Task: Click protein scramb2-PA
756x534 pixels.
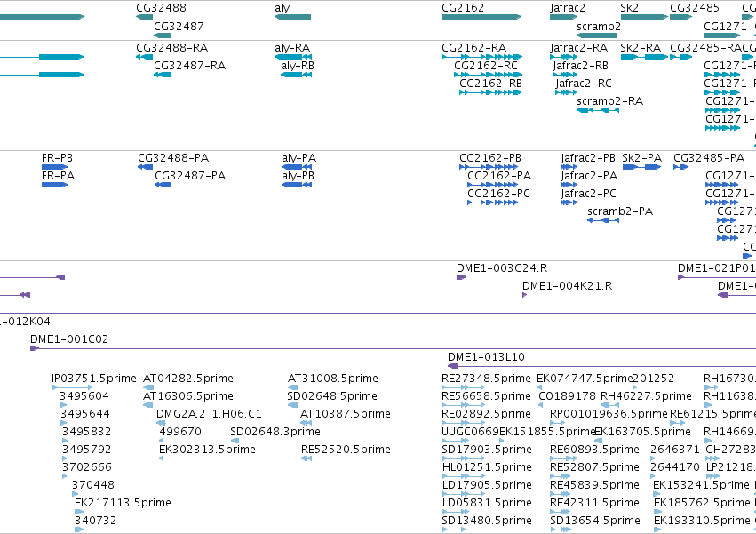Action: coord(620,211)
